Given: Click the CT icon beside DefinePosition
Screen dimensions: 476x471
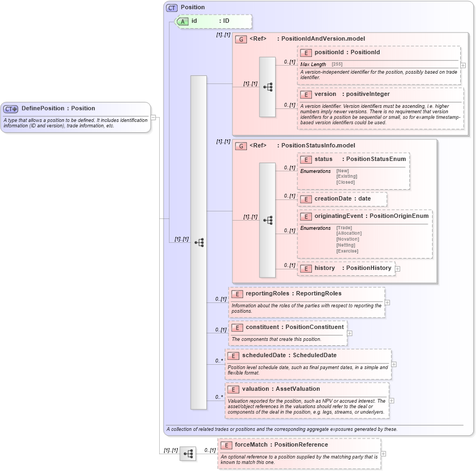Looking at the screenshot, I should [x=10, y=108].
